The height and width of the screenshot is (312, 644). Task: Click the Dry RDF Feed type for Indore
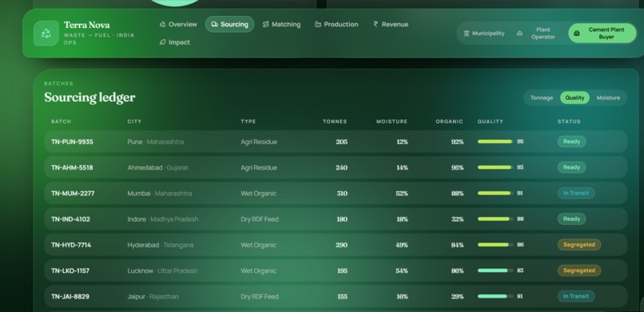click(x=259, y=219)
